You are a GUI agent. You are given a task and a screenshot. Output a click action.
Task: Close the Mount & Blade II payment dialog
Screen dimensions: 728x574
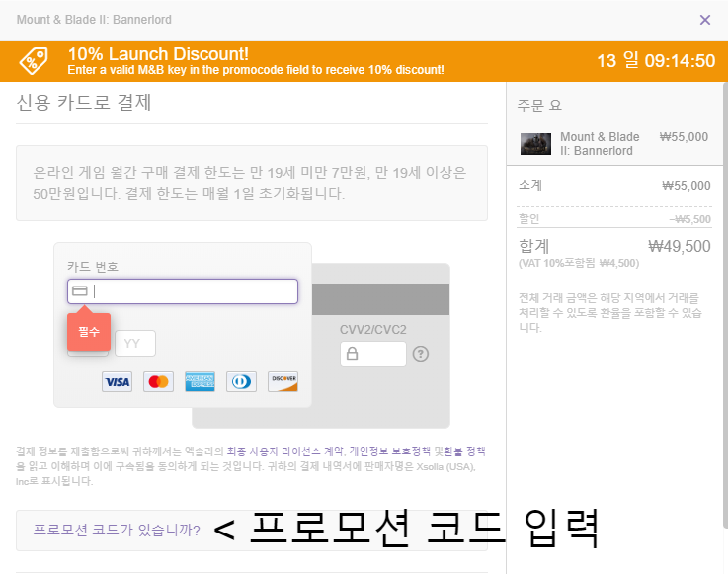coord(704,20)
